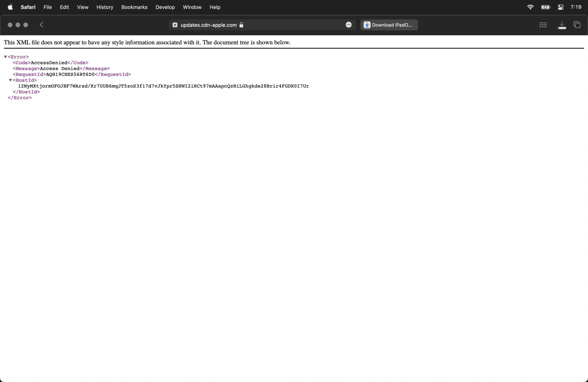This screenshot has width=588, height=382.
Task: Switch to the Download iPadO... tab
Action: coord(389,25)
